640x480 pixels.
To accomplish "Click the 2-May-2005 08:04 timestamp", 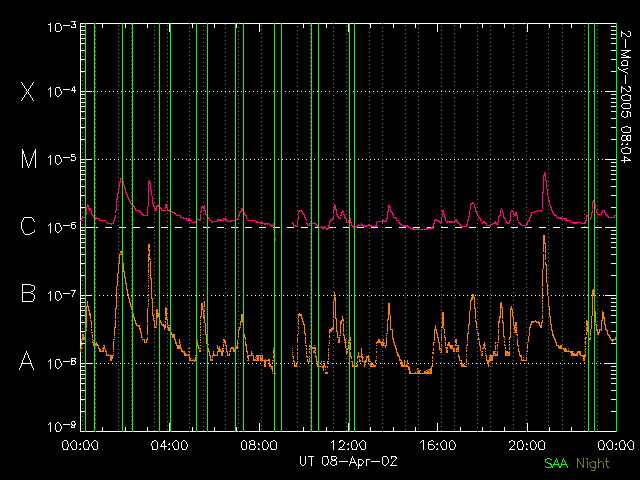I will [x=625, y=97].
